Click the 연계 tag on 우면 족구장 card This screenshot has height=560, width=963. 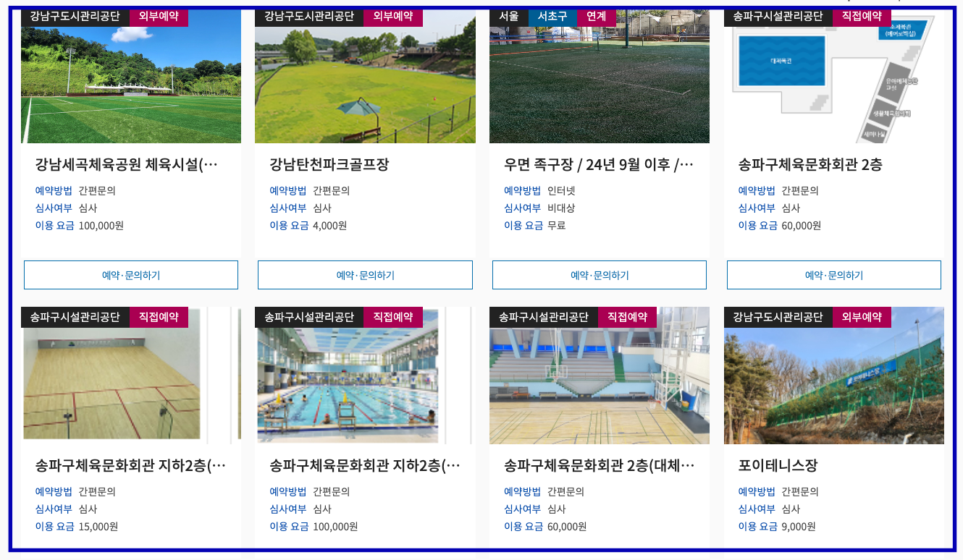coord(597,16)
